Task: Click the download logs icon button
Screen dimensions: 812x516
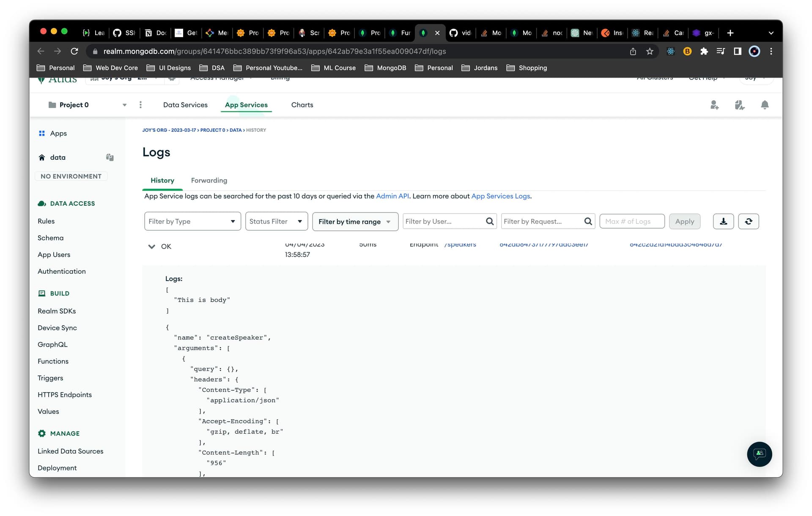Action: pos(723,221)
